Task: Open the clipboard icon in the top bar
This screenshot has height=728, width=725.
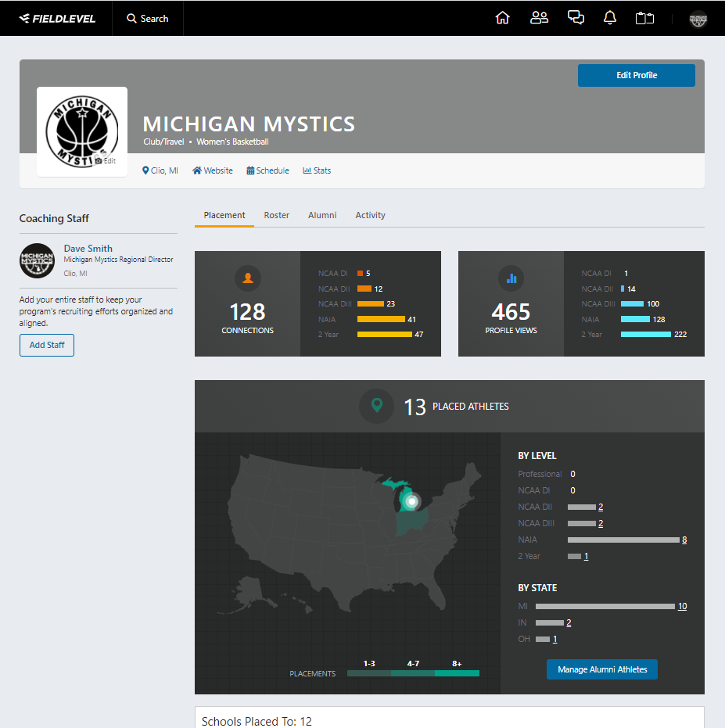Action: pos(644,19)
